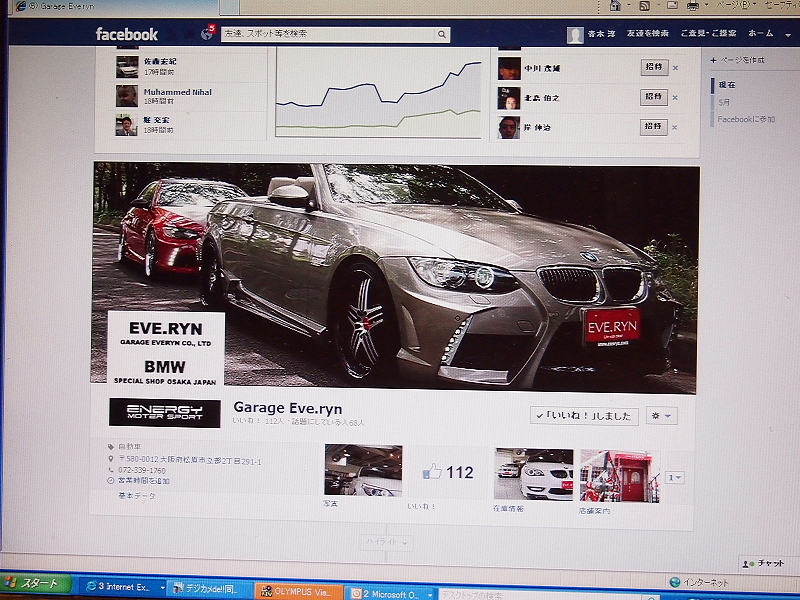Select 友達を検索 in the top navigation
This screenshot has width=800, height=600.
coord(648,34)
